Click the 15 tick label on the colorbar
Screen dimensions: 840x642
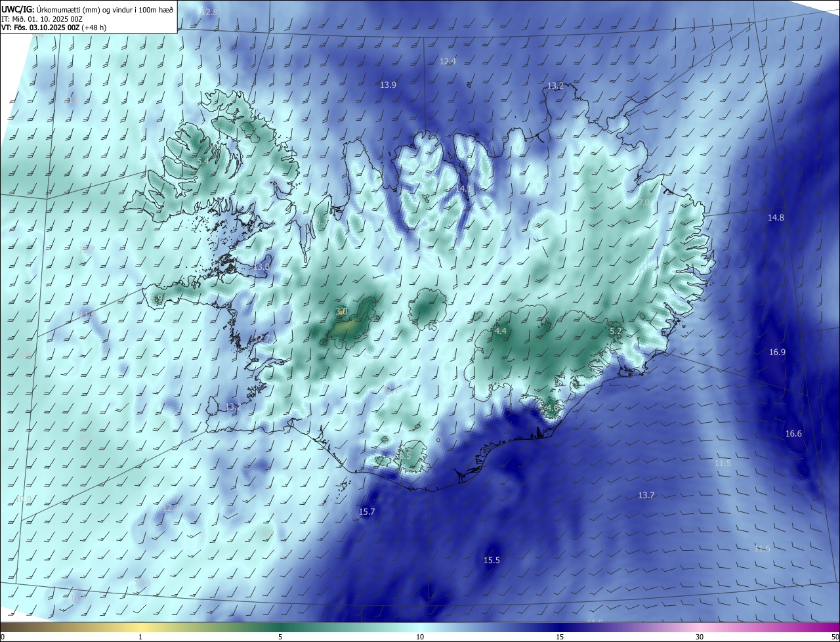coord(560,637)
